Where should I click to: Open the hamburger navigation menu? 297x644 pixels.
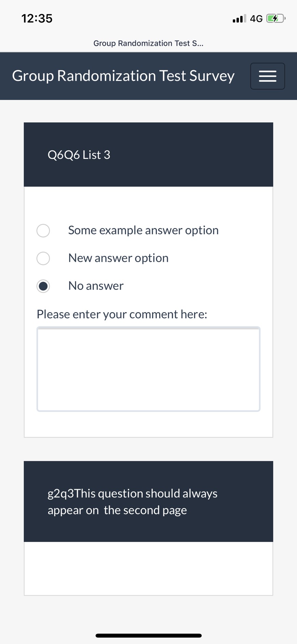point(267,76)
